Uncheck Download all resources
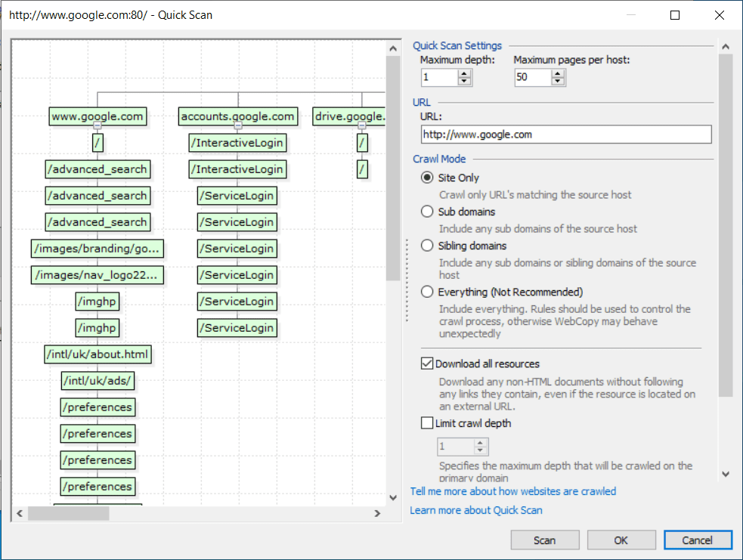 pos(427,364)
